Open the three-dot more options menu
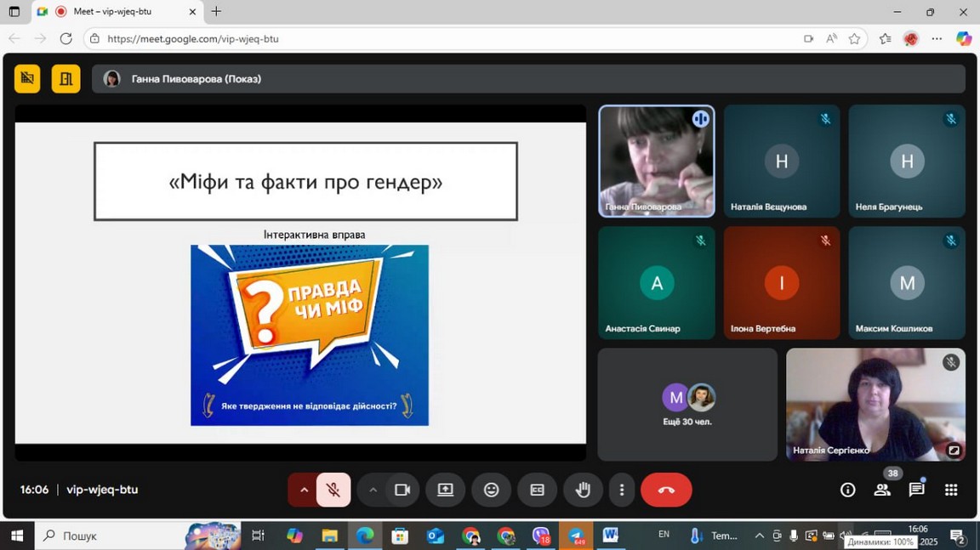The width and height of the screenshot is (980, 550). (x=622, y=490)
